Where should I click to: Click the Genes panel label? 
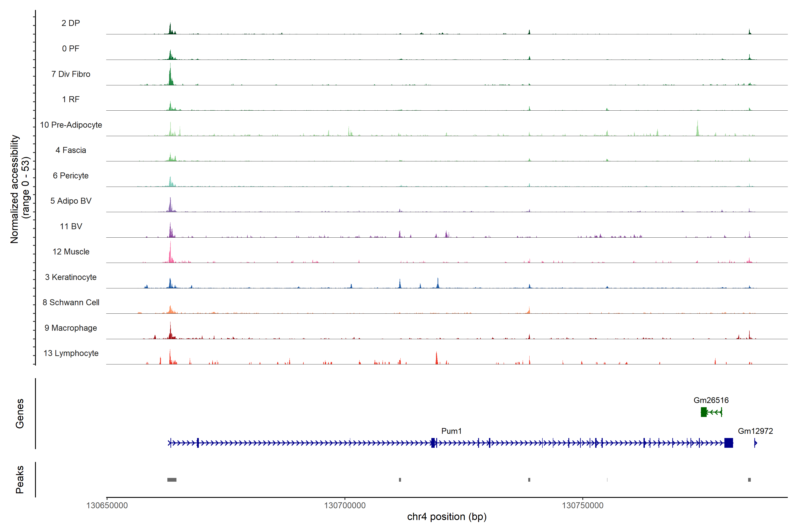click(20, 413)
